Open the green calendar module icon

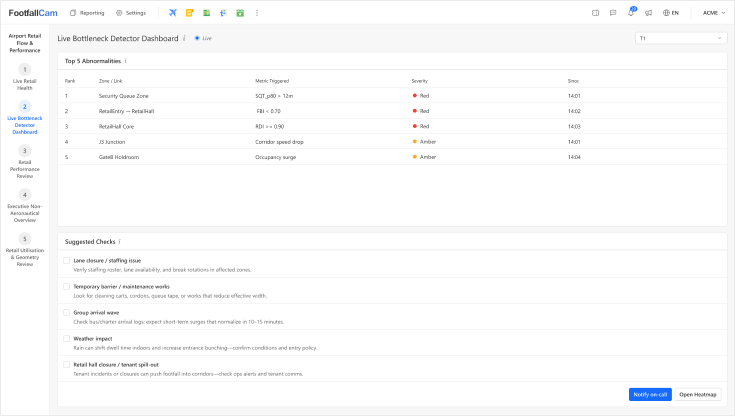tap(240, 13)
